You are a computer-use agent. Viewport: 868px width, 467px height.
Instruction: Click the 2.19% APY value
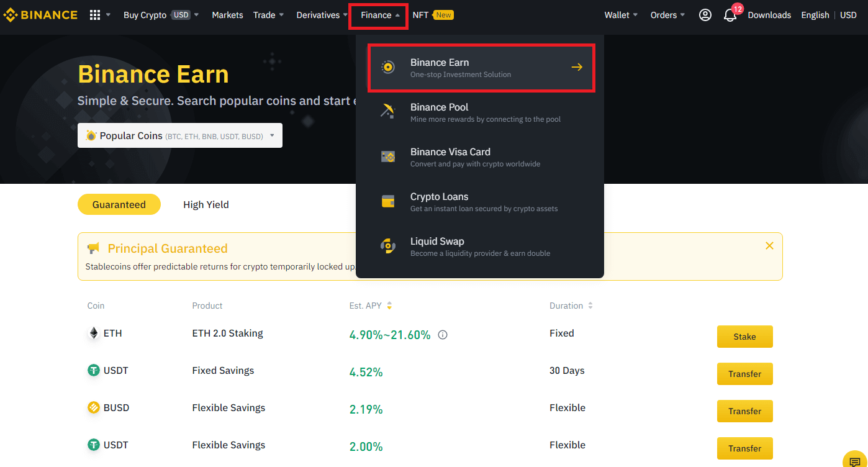(x=366, y=409)
